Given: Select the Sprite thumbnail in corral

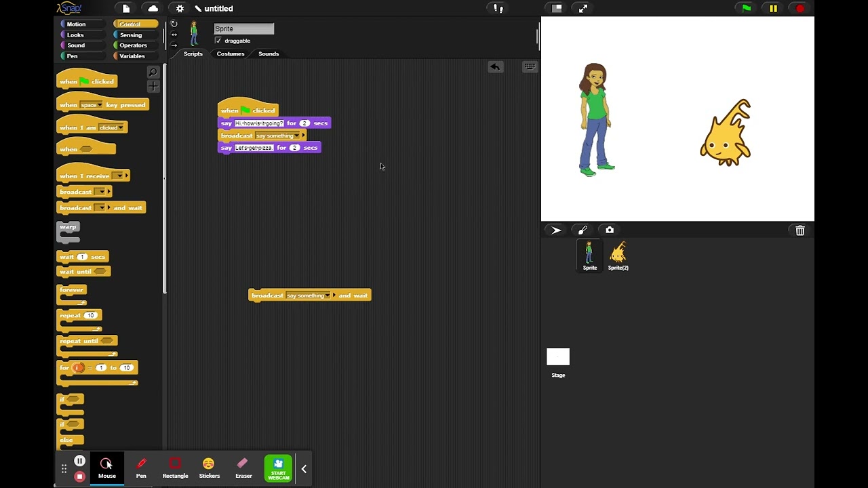Looking at the screenshot, I should pos(589,256).
